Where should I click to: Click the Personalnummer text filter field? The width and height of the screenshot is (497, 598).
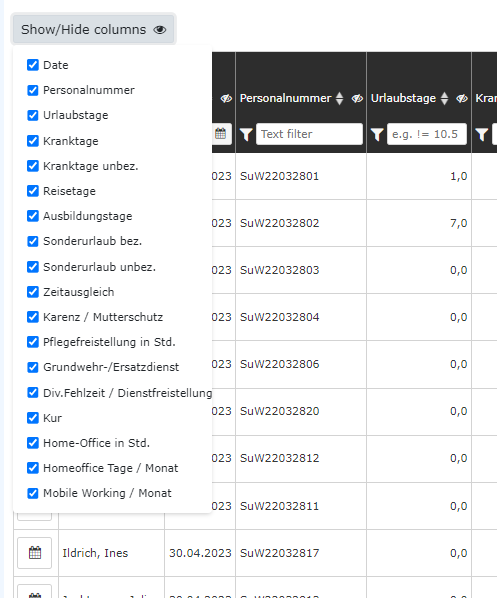point(309,134)
